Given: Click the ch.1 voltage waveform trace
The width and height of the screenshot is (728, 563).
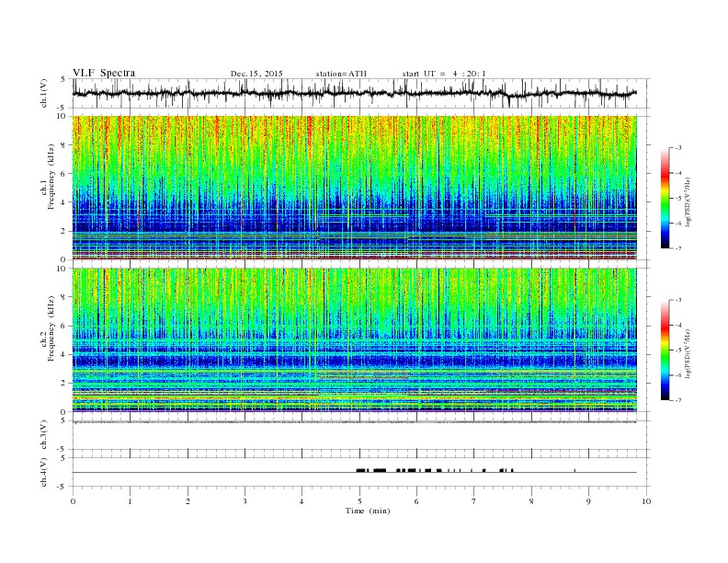Looking at the screenshot, I should click(x=354, y=93).
